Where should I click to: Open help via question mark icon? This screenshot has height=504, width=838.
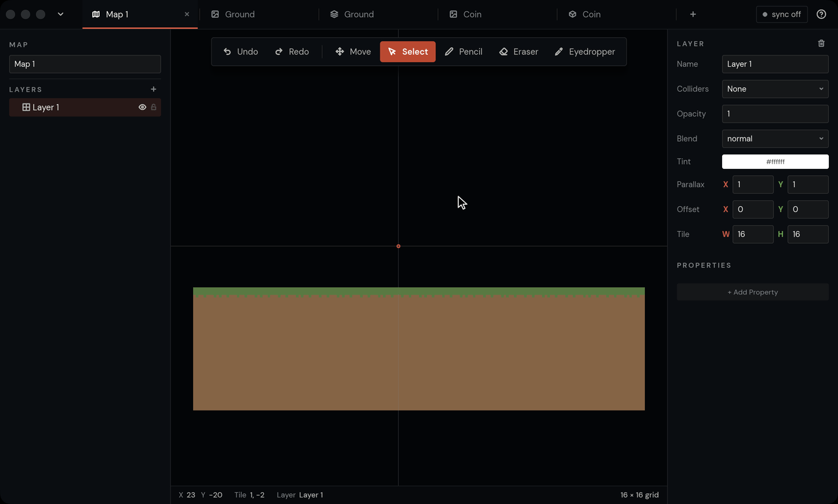coord(822,14)
